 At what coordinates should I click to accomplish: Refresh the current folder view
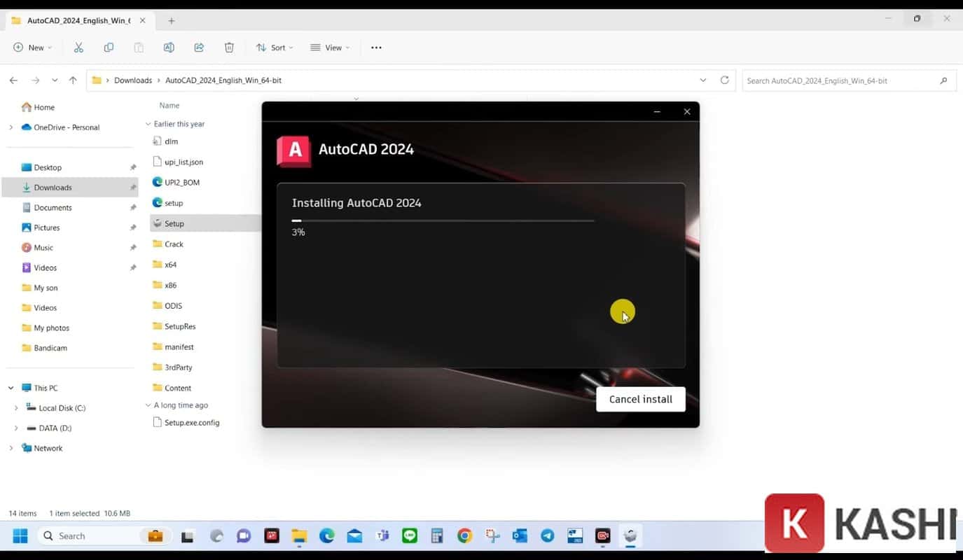tap(725, 80)
